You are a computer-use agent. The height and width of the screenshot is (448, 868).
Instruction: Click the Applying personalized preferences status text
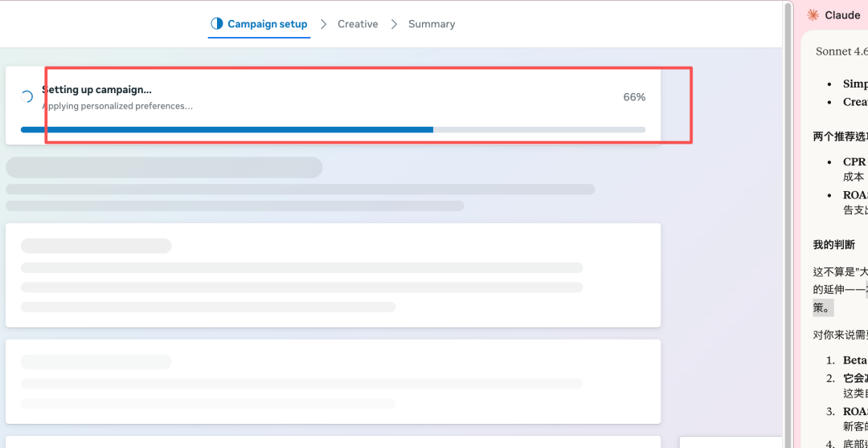[x=118, y=106]
